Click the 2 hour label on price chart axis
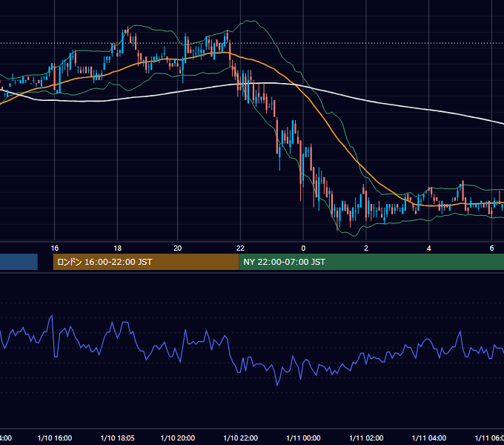Screen dimensions: 504x445 [366, 248]
